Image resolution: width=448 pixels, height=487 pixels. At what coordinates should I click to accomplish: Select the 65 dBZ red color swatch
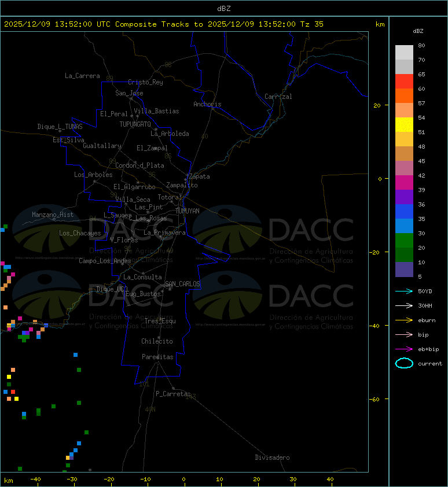coord(404,82)
